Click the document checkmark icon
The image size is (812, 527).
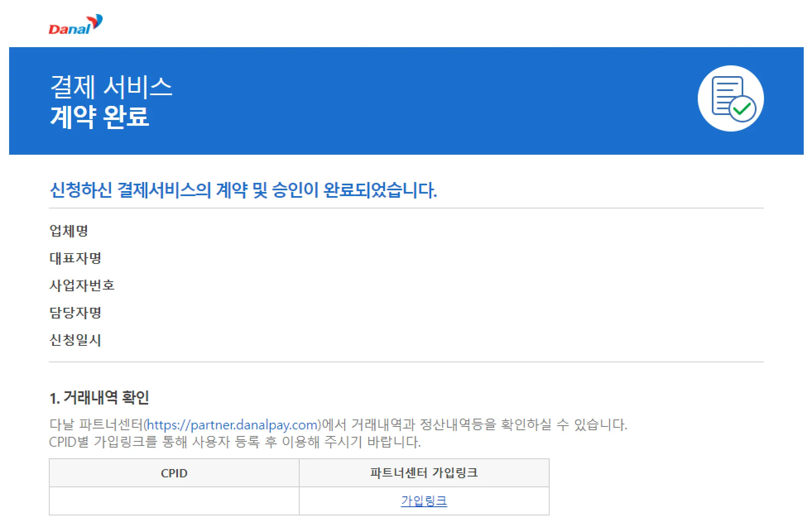(x=727, y=95)
